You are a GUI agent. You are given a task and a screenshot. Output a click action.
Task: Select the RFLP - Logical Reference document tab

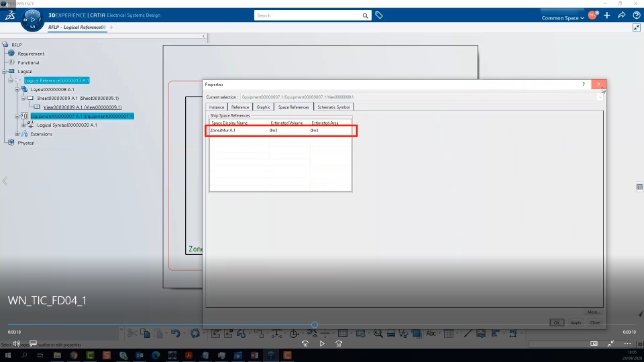76,27
